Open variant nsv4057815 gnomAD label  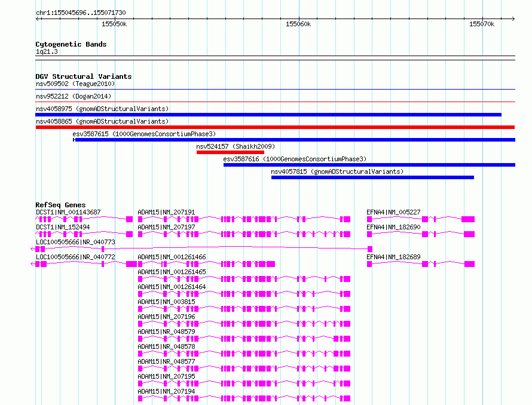click(337, 171)
